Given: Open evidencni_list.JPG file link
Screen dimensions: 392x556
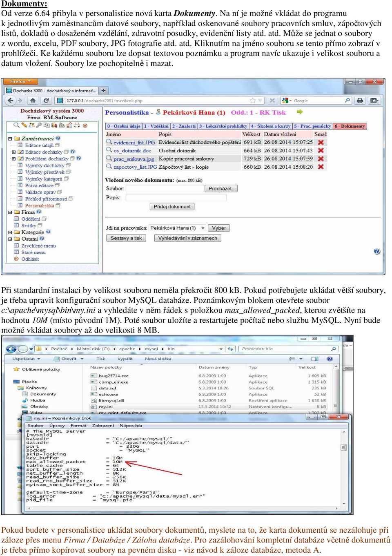Looking at the screenshot, I should pyautogui.click(x=134, y=142).
